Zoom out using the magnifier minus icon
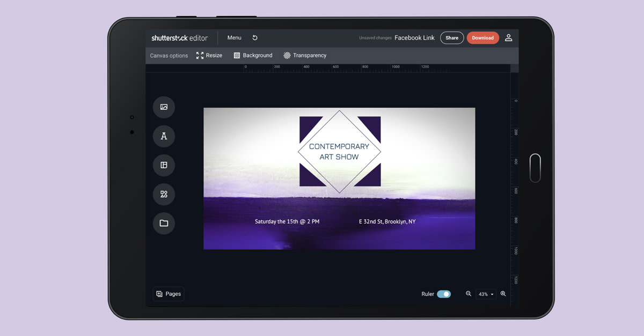Viewport: 644px width, 336px height. point(468,294)
